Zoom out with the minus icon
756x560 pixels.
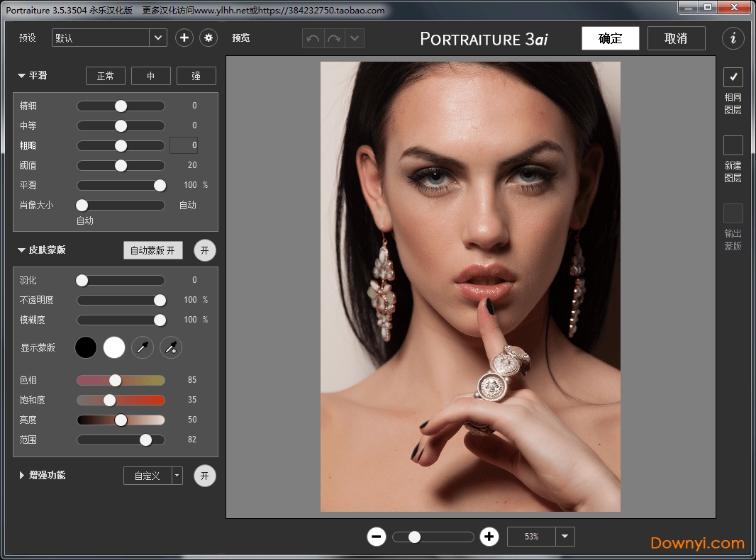pos(377,537)
